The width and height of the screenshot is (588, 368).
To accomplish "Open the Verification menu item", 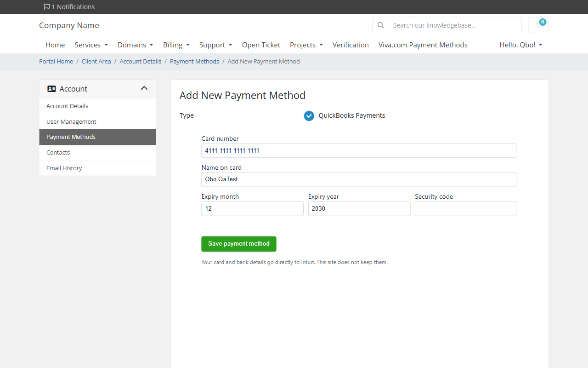I will click(351, 45).
